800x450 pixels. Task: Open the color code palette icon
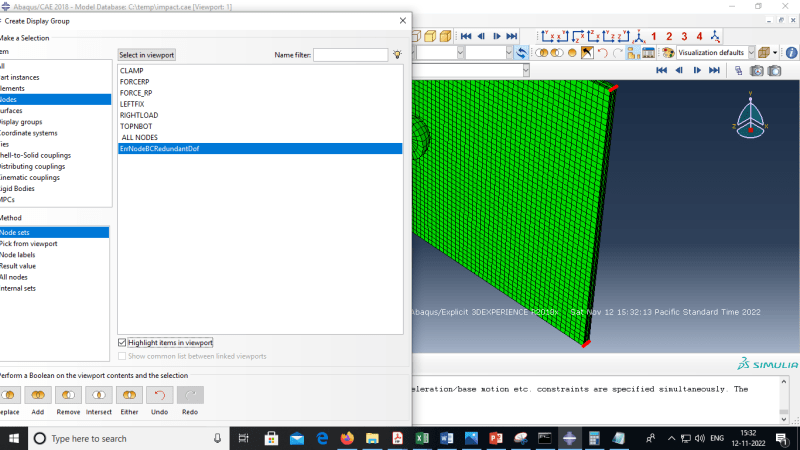668,53
